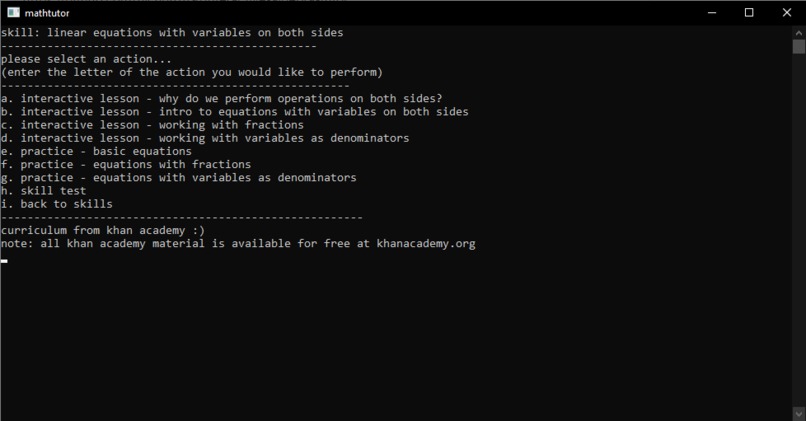Close the mathtutor window

pyautogui.click(x=787, y=12)
